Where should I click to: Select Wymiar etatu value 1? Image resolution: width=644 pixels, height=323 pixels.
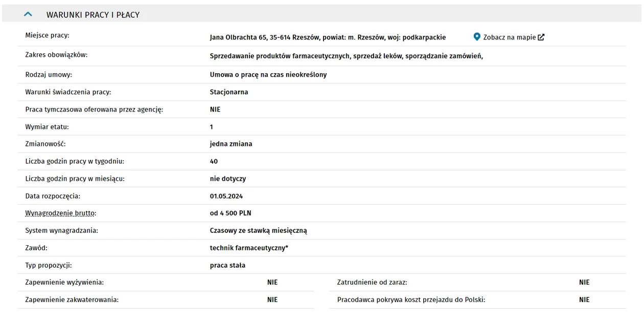(212, 127)
